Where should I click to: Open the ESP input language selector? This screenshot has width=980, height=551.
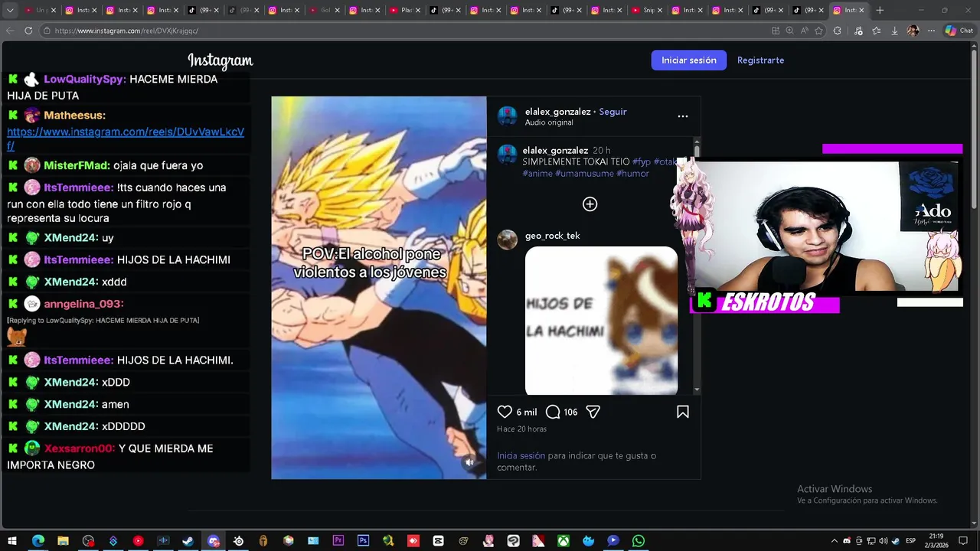click(910, 541)
